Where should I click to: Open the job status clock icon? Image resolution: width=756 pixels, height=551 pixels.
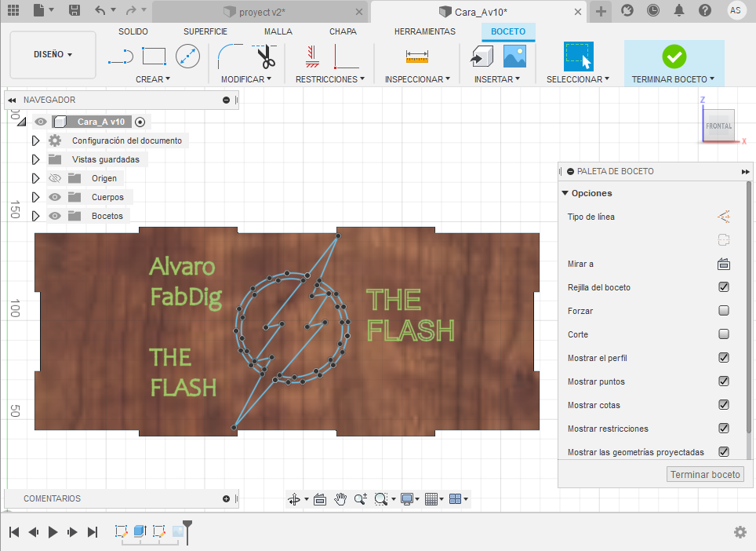click(652, 10)
